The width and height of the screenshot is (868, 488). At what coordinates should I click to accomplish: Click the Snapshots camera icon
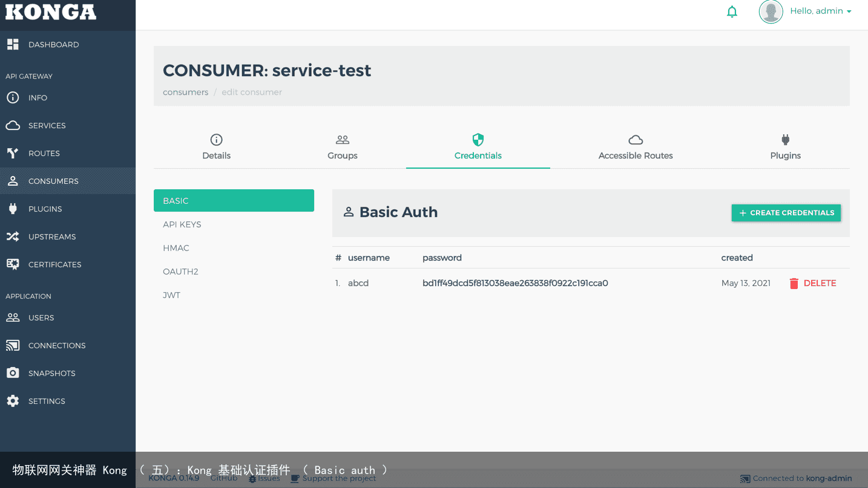click(x=13, y=373)
